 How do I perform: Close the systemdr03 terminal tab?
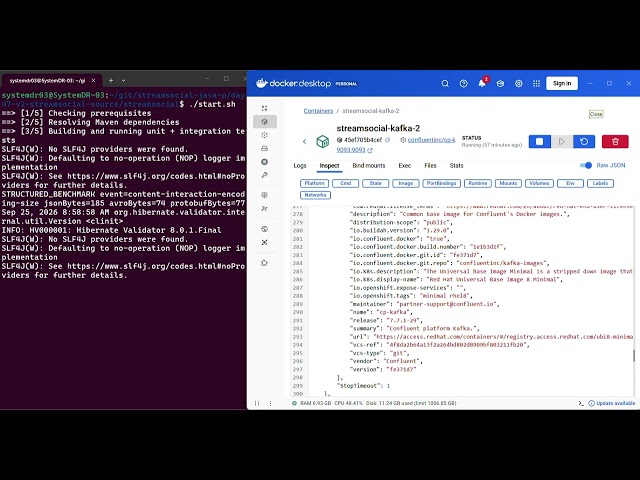point(93,80)
